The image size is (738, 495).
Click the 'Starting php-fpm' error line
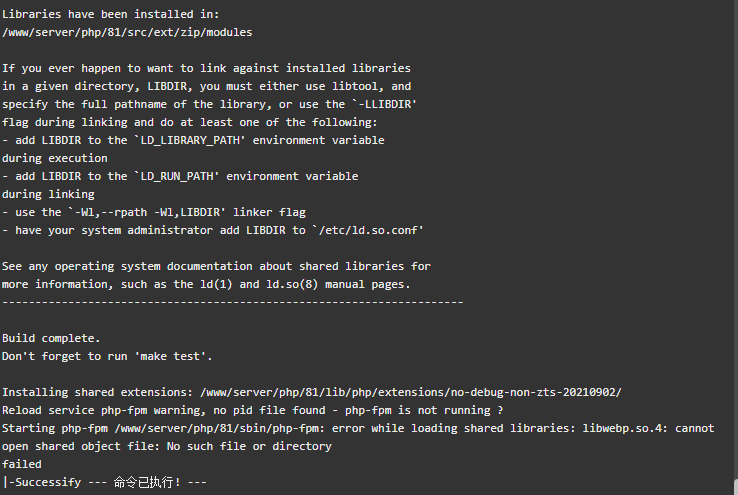(358, 429)
